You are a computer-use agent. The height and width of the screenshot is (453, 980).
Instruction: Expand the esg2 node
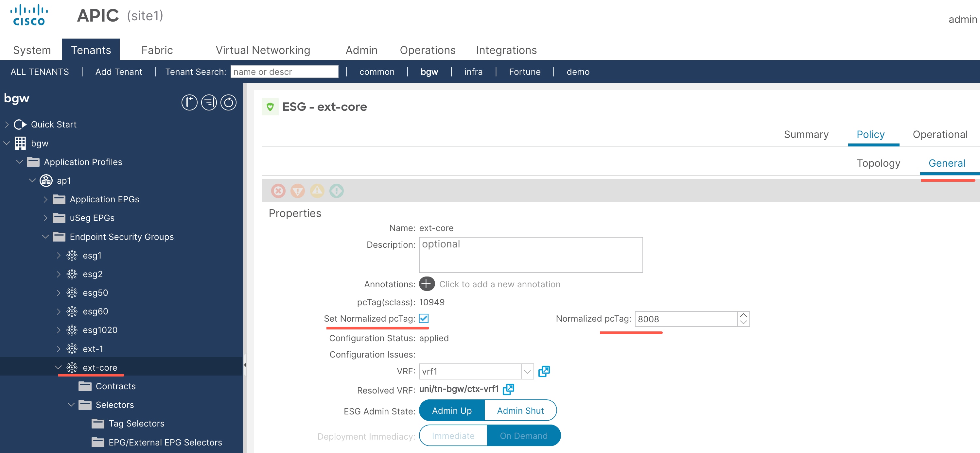tap(59, 275)
